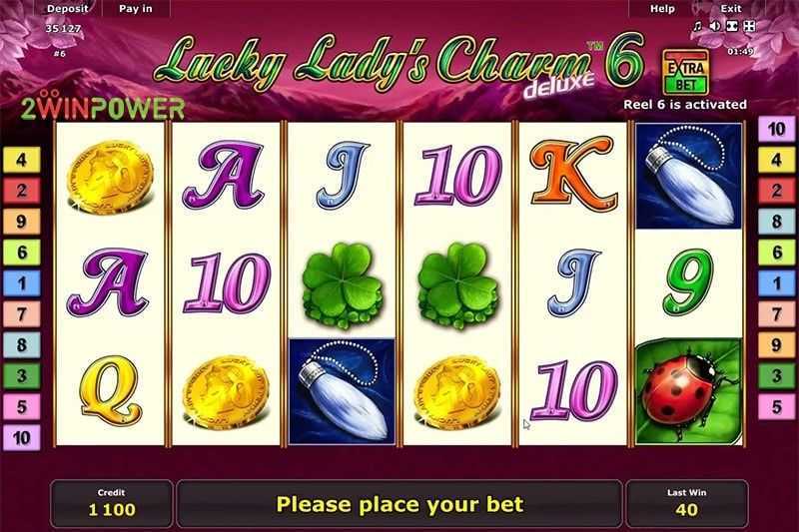Open the Pay in menu item
The image size is (799, 532).
pyautogui.click(x=136, y=9)
